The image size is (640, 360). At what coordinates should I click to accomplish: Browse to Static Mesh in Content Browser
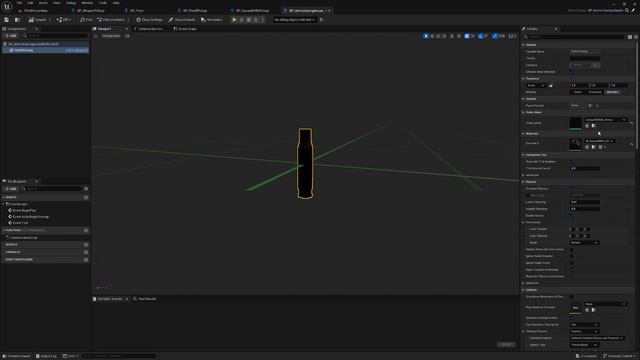click(x=593, y=126)
